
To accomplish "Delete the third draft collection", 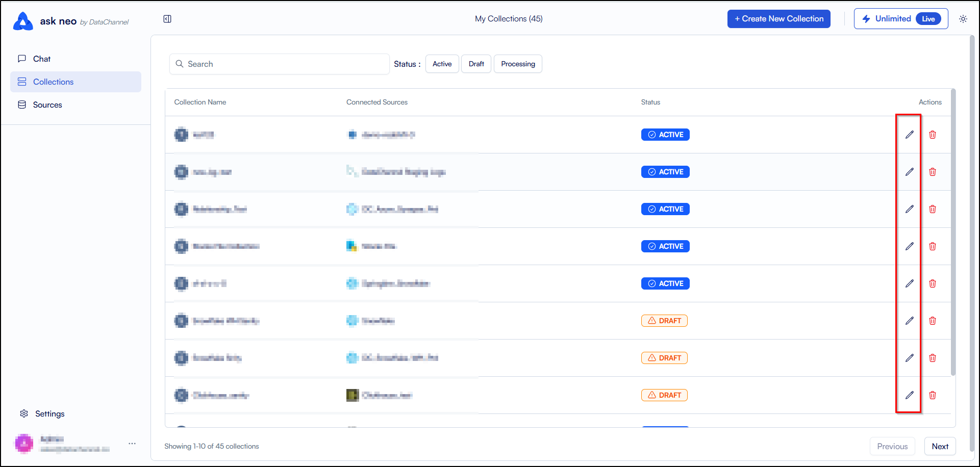I will pyautogui.click(x=933, y=395).
